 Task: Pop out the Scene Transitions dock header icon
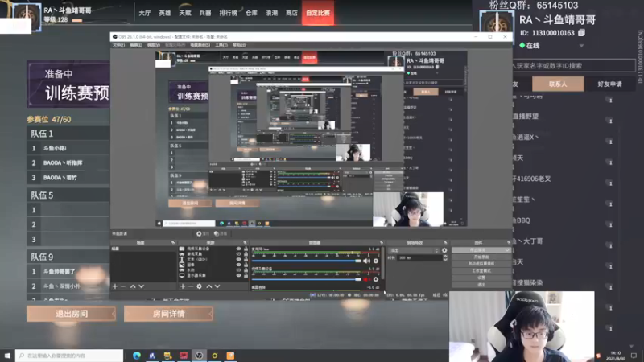click(x=445, y=243)
